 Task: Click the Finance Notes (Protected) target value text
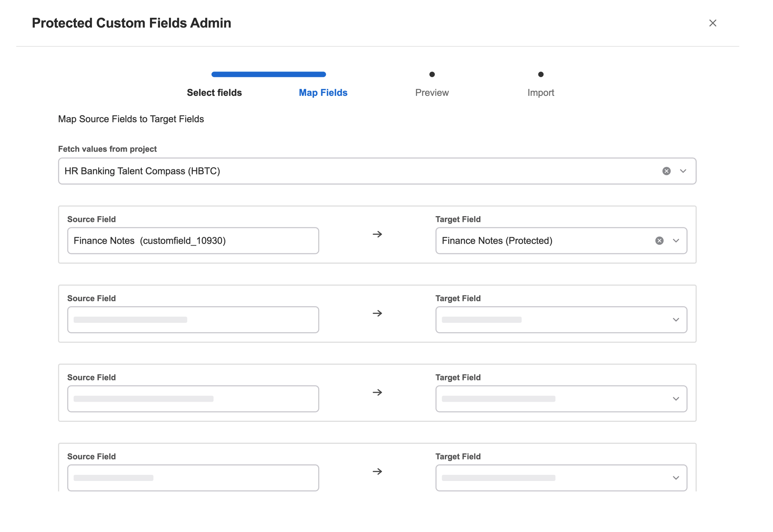(x=497, y=240)
